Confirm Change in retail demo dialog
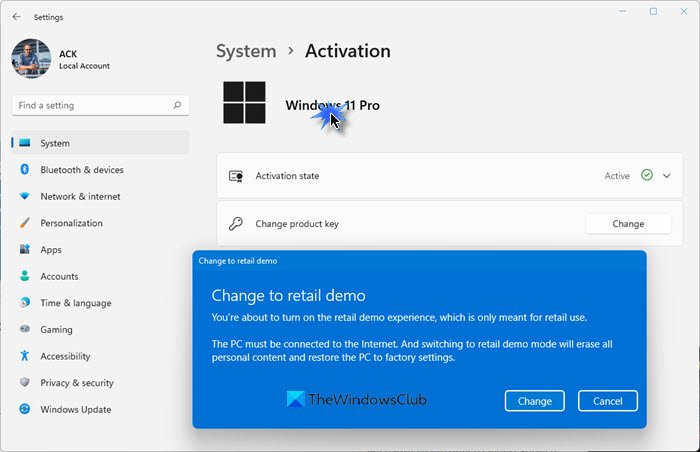Viewport: 700px width, 452px height. 534,401
